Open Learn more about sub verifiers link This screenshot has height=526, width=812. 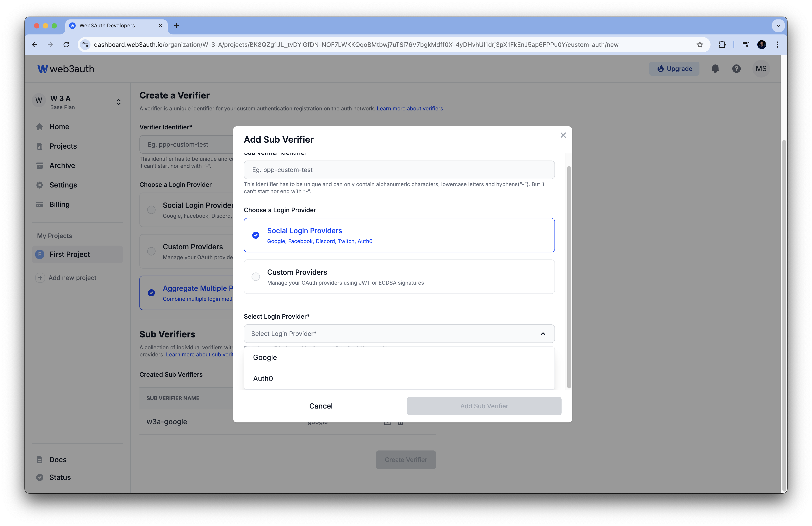pyautogui.click(x=200, y=355)
